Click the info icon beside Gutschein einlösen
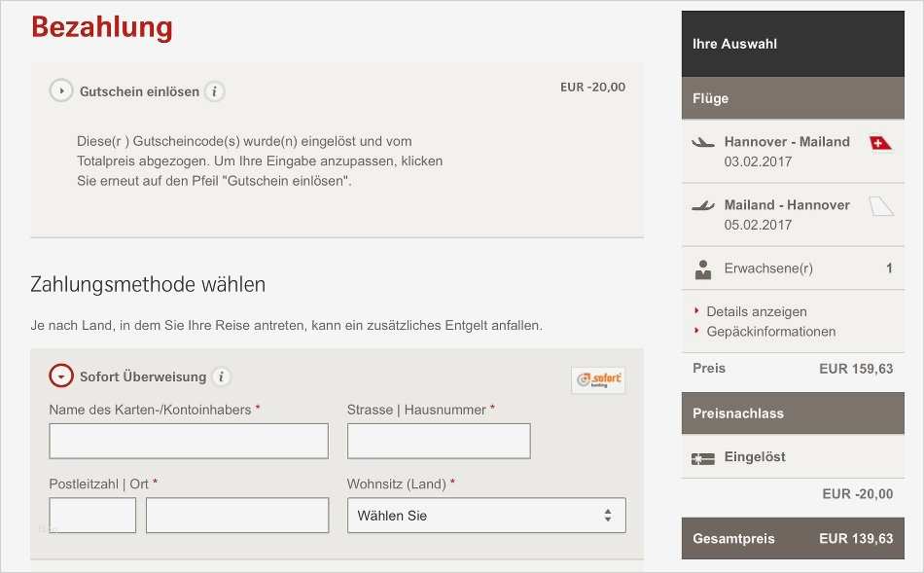This screenshot has height=573, width=924. pos(213,91)
